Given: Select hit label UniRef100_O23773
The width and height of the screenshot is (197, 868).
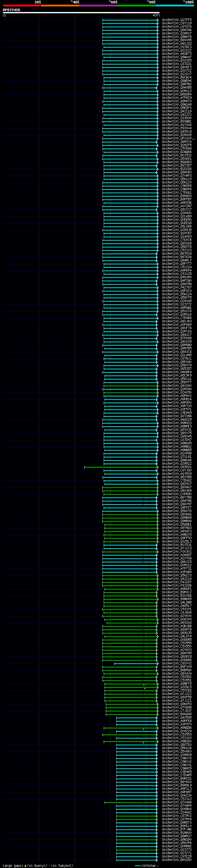Looking at the screenshot, I should click(x=176, y=850).
